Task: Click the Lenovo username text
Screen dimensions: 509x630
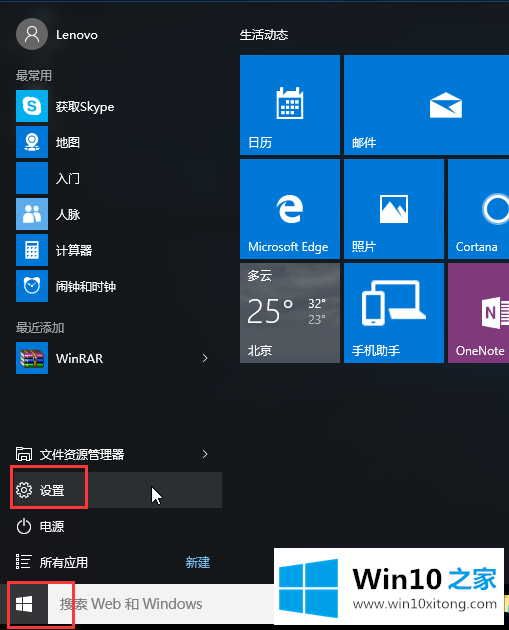Action: click(x=77, y=35)
